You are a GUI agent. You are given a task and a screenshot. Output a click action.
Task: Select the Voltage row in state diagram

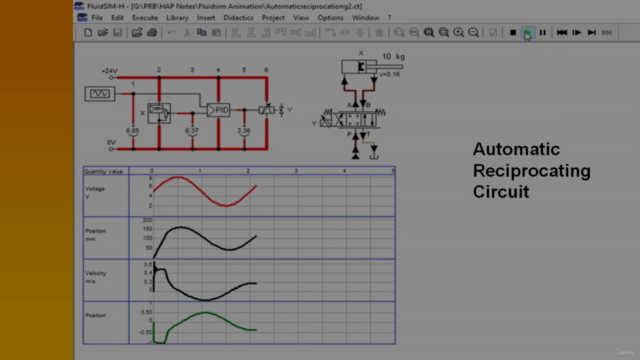click(x=239, y=196)
